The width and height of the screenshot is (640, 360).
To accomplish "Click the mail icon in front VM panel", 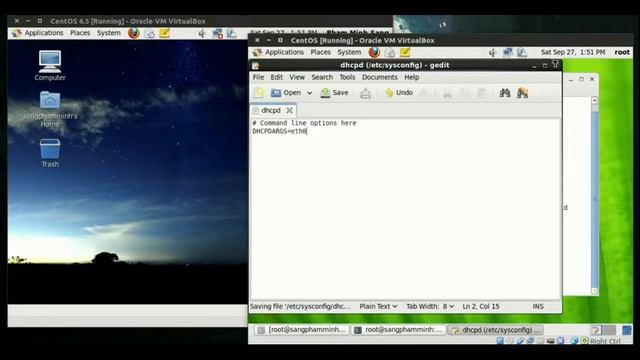I will pyautogui.click(x=390, y=53).
